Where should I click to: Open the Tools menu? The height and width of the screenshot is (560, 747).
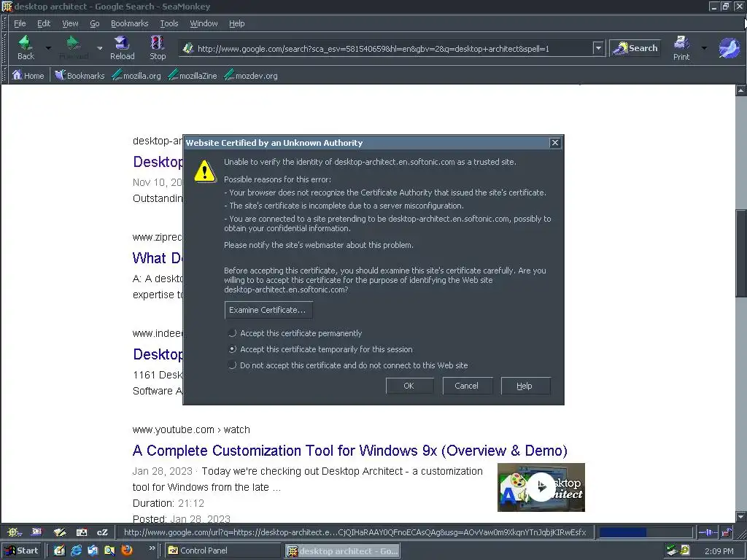169,23
